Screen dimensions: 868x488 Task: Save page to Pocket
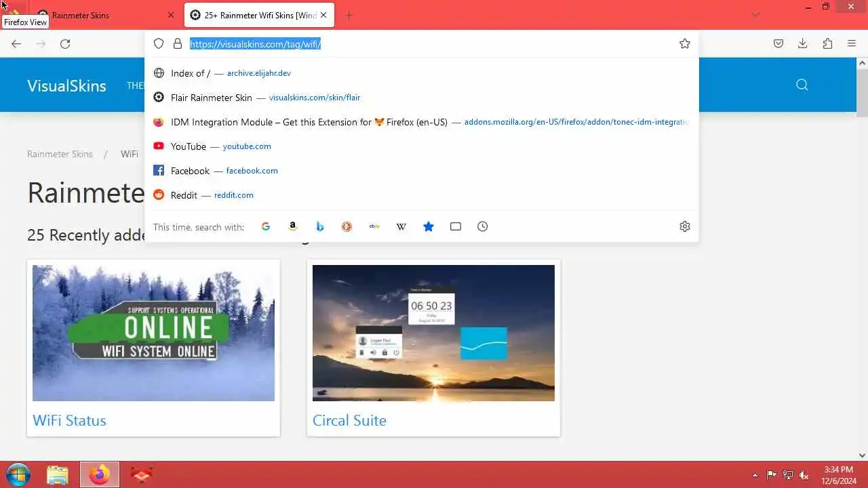tap(778, 43)
